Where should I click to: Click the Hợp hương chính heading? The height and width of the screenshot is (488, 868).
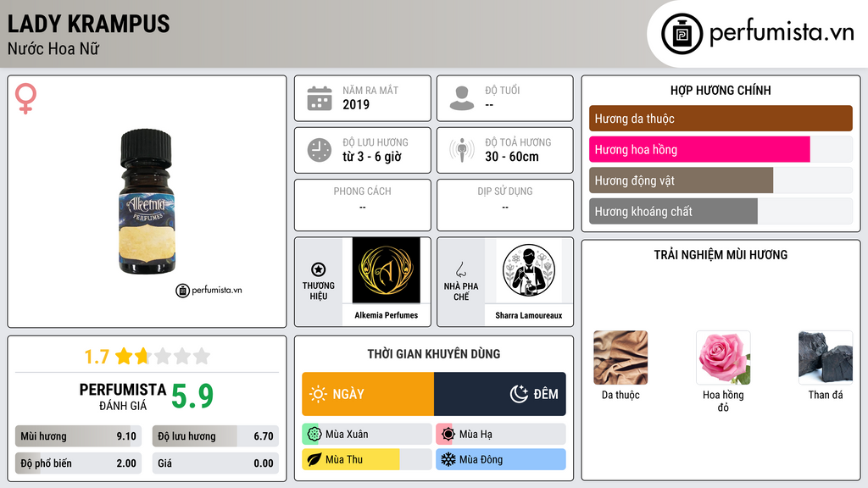click(721, 90)
